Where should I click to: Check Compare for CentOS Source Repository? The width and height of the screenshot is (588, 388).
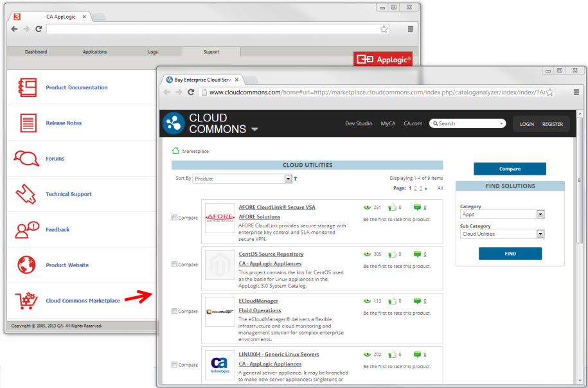point(174,264)
